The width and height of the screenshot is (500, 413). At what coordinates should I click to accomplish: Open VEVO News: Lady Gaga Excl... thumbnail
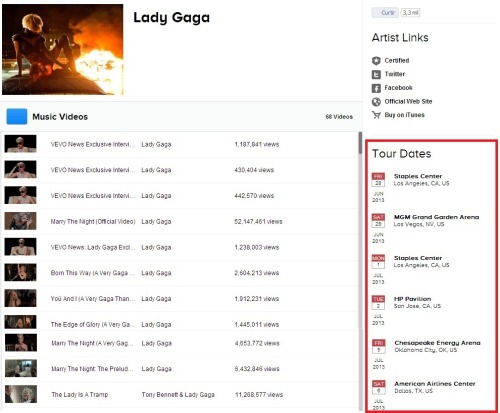(20, 247)
